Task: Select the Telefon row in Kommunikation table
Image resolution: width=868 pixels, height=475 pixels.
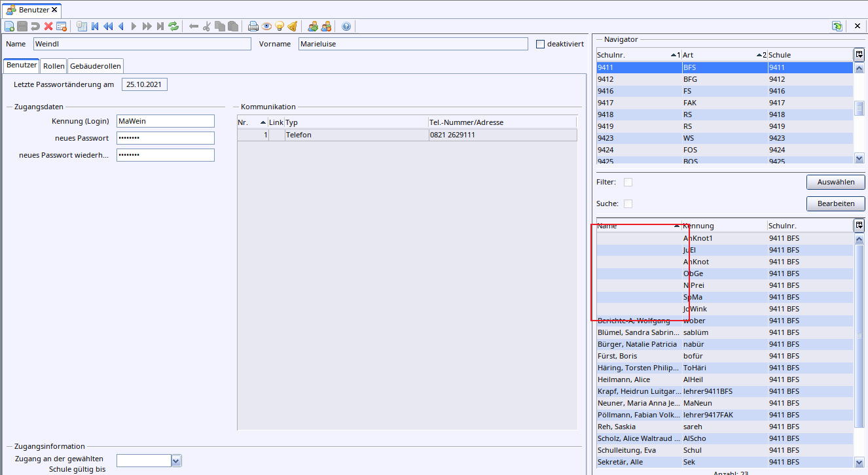Action: 407,135
